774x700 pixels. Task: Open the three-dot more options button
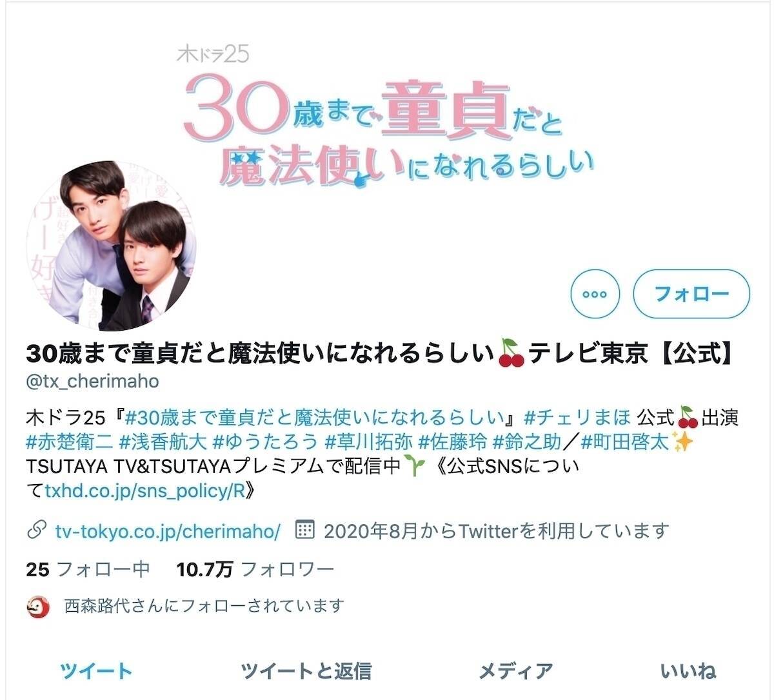(595, 294)
